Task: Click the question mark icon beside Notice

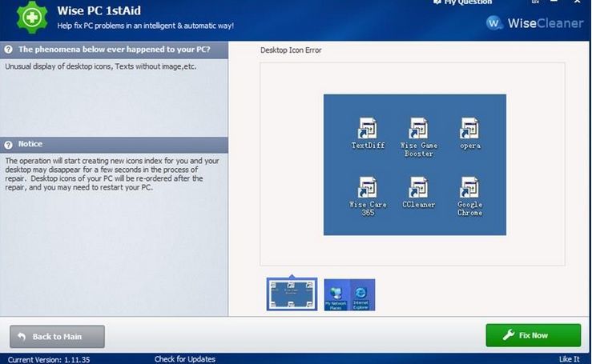Action: tap(8, 145)
